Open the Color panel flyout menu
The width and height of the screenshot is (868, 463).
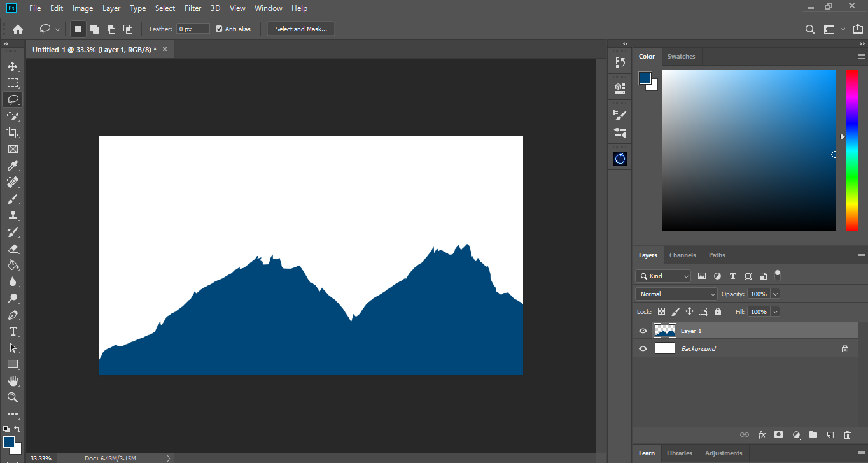click(x=862, y=57)
